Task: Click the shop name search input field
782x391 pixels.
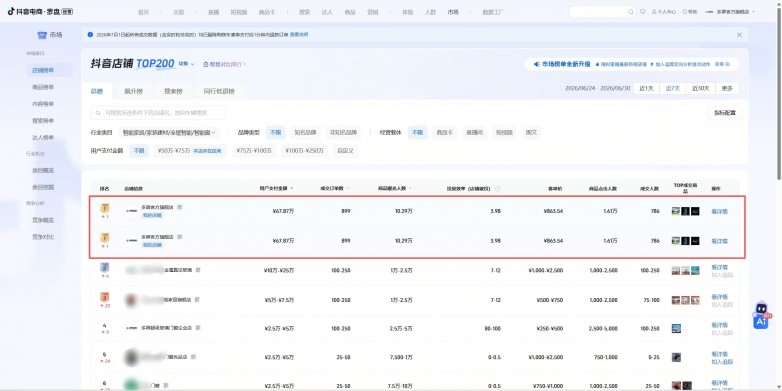Action: pyautogui.click(x=158, y=113)
